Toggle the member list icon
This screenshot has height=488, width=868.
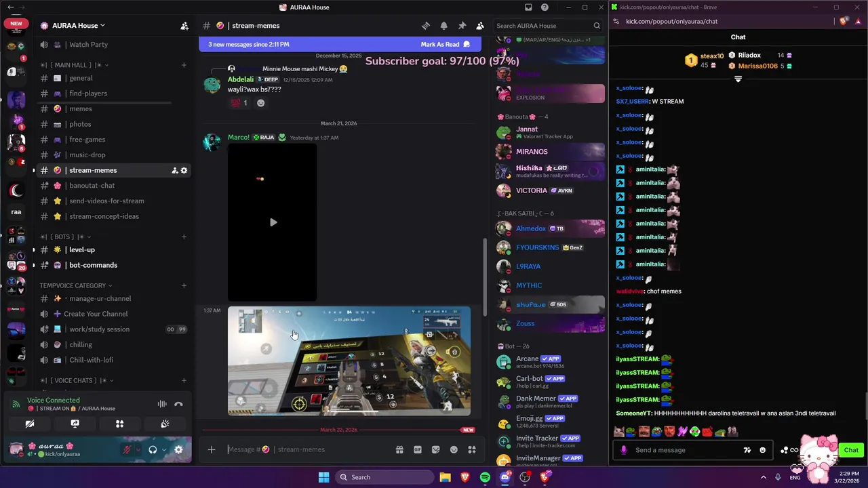[x=480, y=26]
